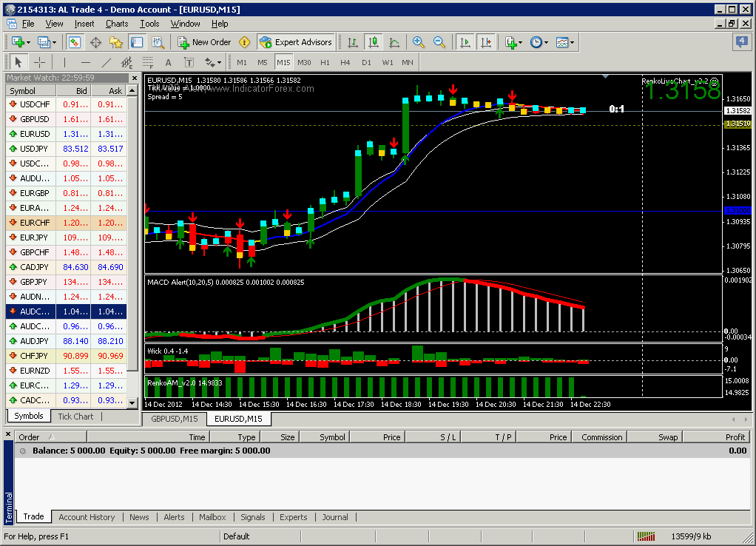Switch to the MN timeframe

pyautogui.click(x=408, y=62)
